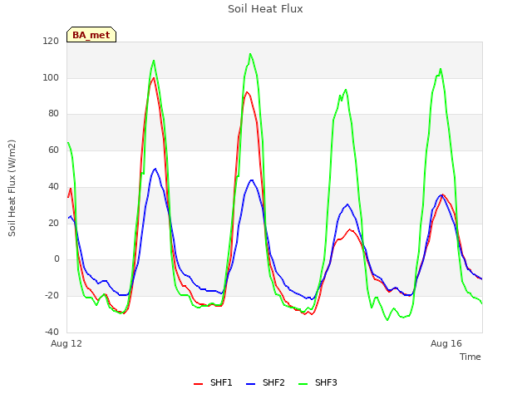Click the 60 y-axis tick label
The height and width of the screenshot is (399, 532).
(x=53, y=150)
